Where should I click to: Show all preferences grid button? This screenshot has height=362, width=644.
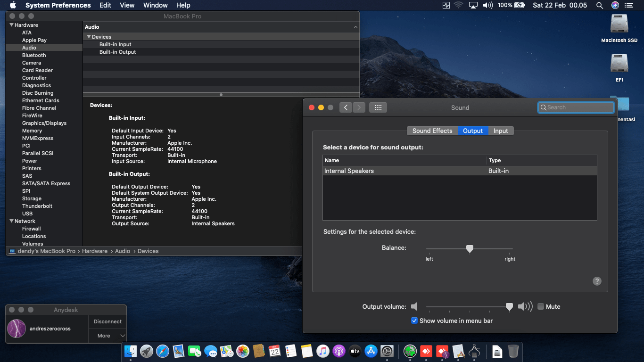(378, 107)
